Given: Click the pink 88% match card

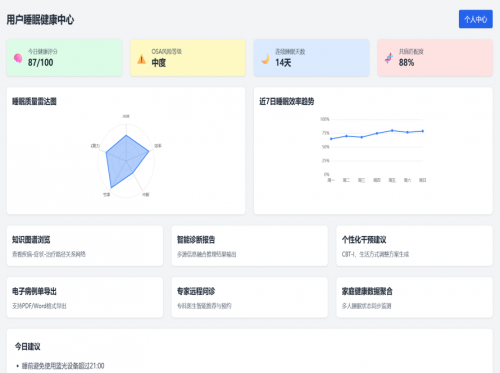Looking at the screenshot, I should click(x=435, y=58).
